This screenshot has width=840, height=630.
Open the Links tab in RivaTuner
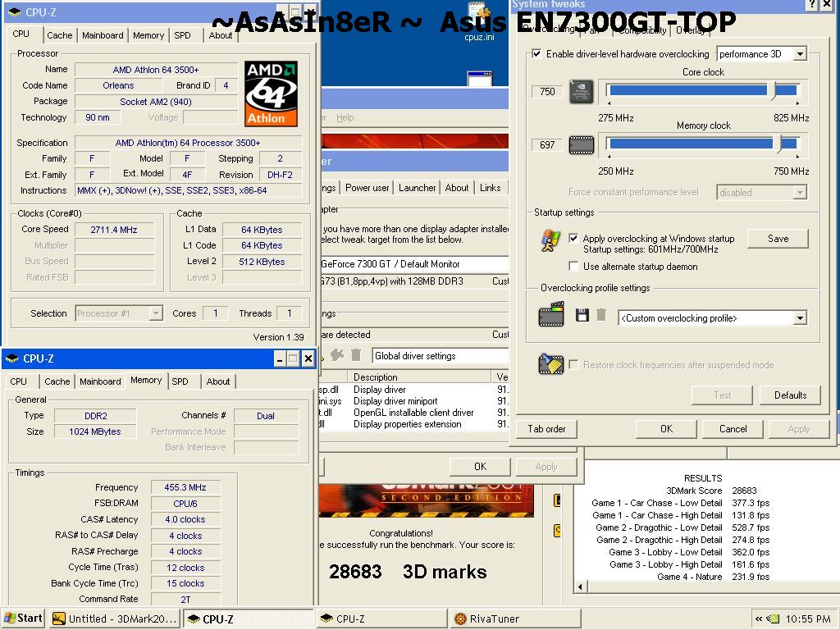point(491,188)
